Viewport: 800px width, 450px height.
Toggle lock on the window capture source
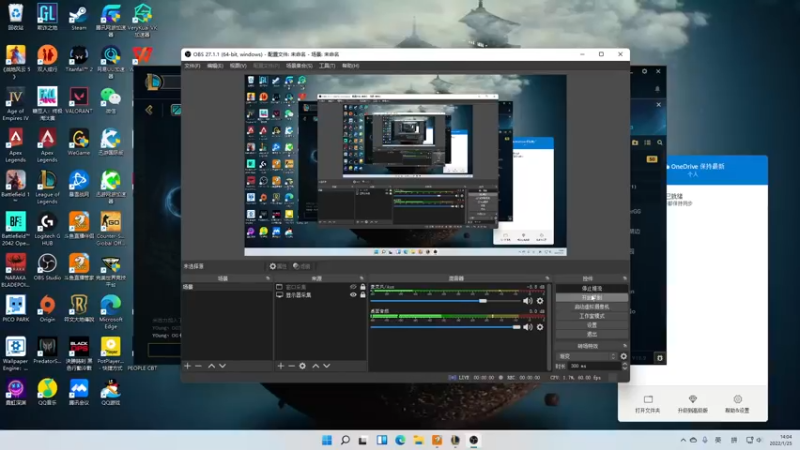(363, 287)
